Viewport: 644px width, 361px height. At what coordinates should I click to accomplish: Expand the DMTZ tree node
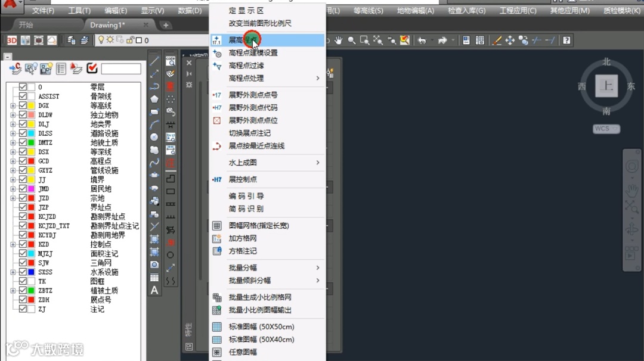(x=13, y=142)
